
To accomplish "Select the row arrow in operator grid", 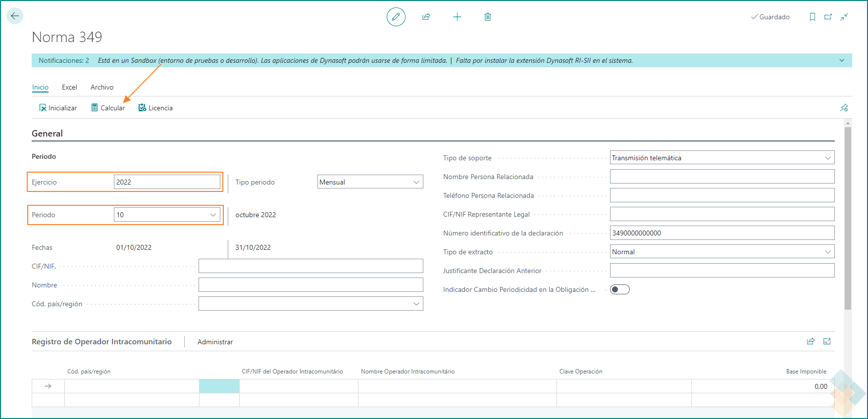I will coord(48,386).
